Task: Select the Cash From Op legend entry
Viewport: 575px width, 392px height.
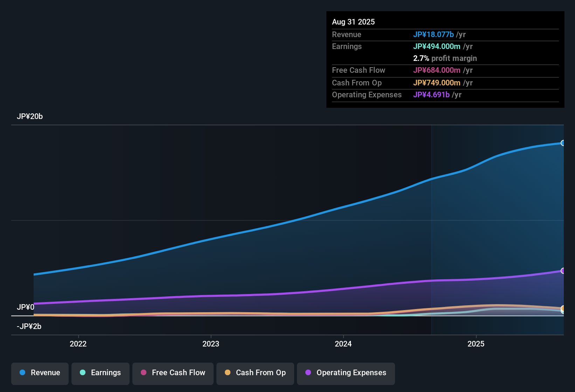Action: tap(255, 373)
